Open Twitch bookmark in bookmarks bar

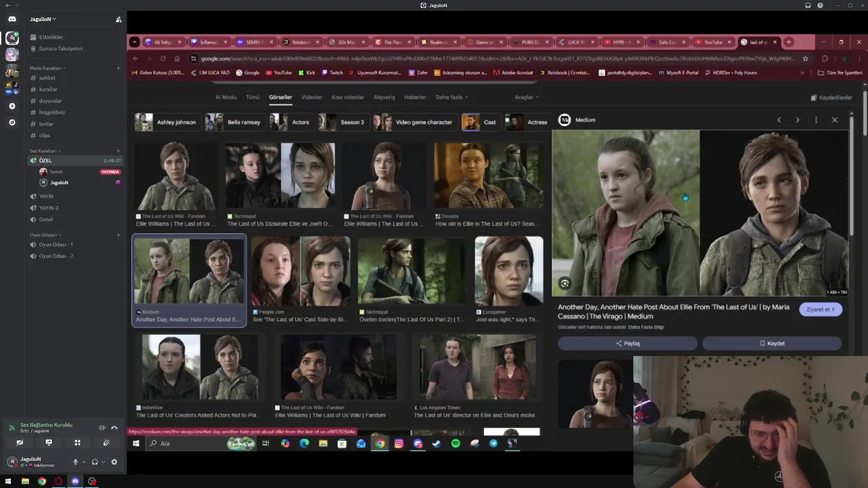tap(332, 73)
